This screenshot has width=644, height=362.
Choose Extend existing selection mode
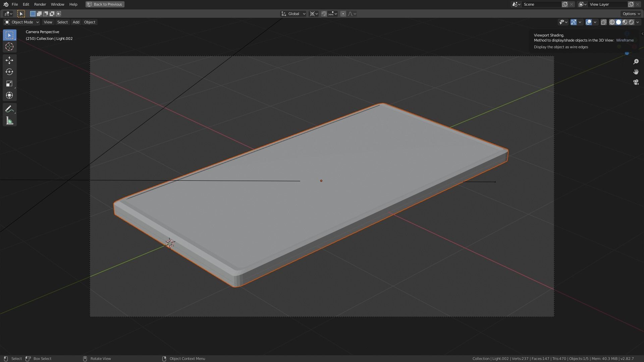tap(39, 14)
